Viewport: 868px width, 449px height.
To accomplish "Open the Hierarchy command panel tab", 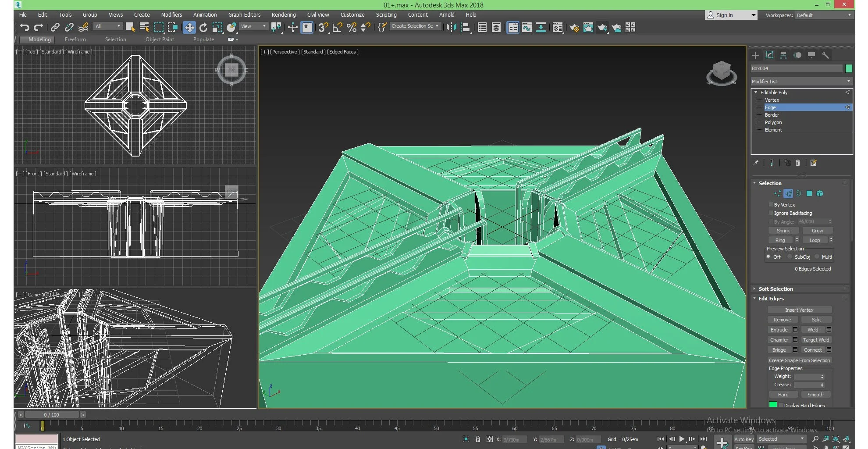I will click(x=783, y=55).
